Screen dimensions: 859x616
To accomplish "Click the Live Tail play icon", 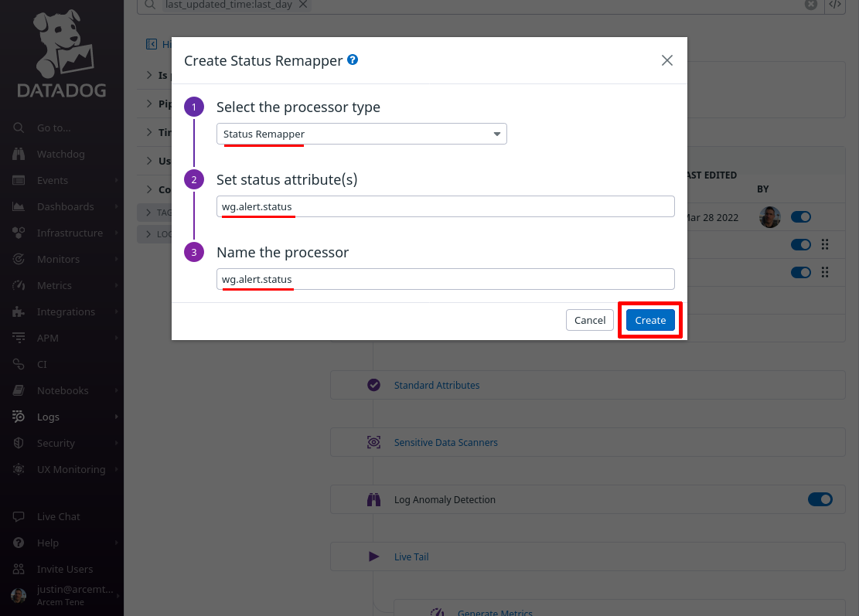I will 373,556.
